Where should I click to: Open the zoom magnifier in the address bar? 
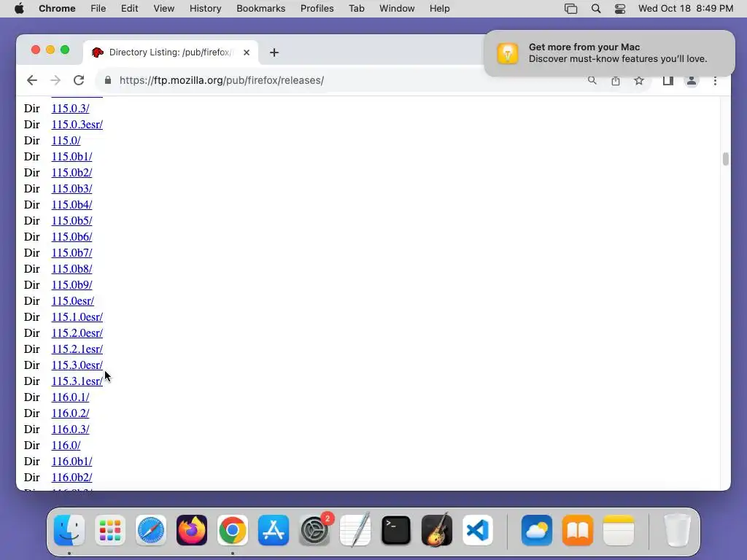pos(592,80)
